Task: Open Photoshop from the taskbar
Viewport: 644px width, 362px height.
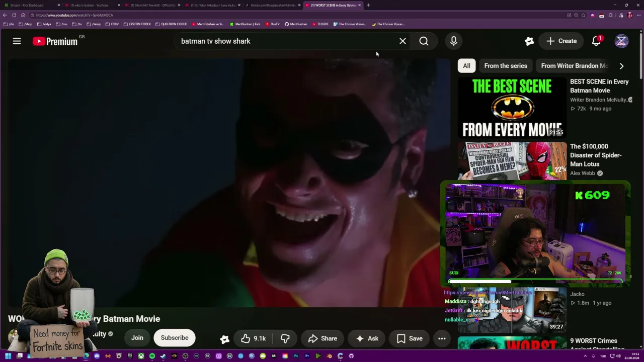Action: tap(296, 356)
